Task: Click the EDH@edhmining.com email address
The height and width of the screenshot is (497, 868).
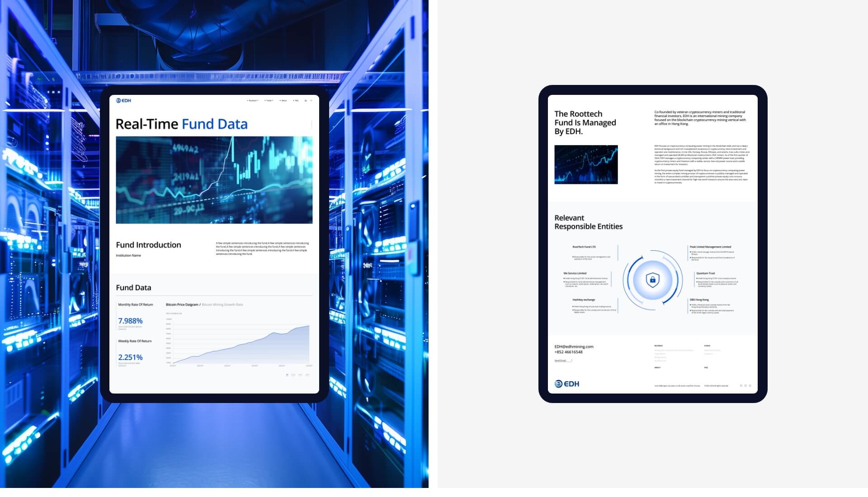Action: (574, 347)
